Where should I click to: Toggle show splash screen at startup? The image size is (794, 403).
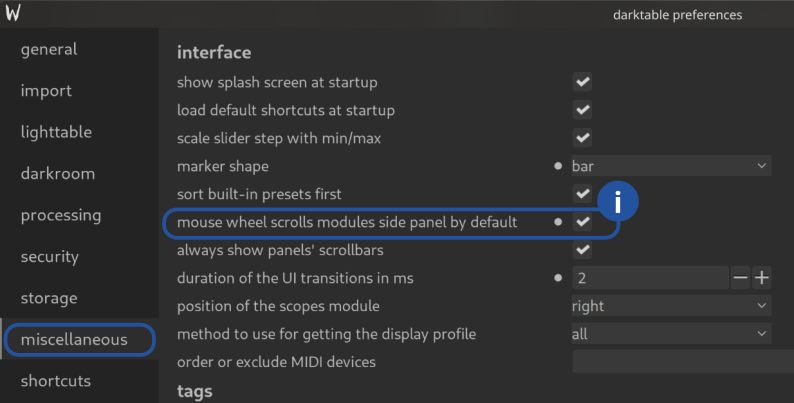coord(583,82)
